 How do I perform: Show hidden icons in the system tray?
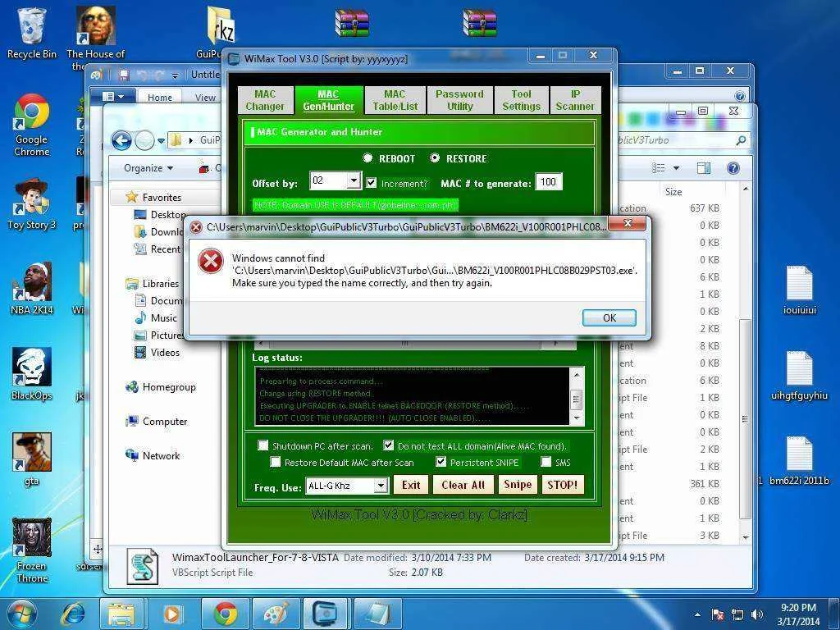point(697,614)
